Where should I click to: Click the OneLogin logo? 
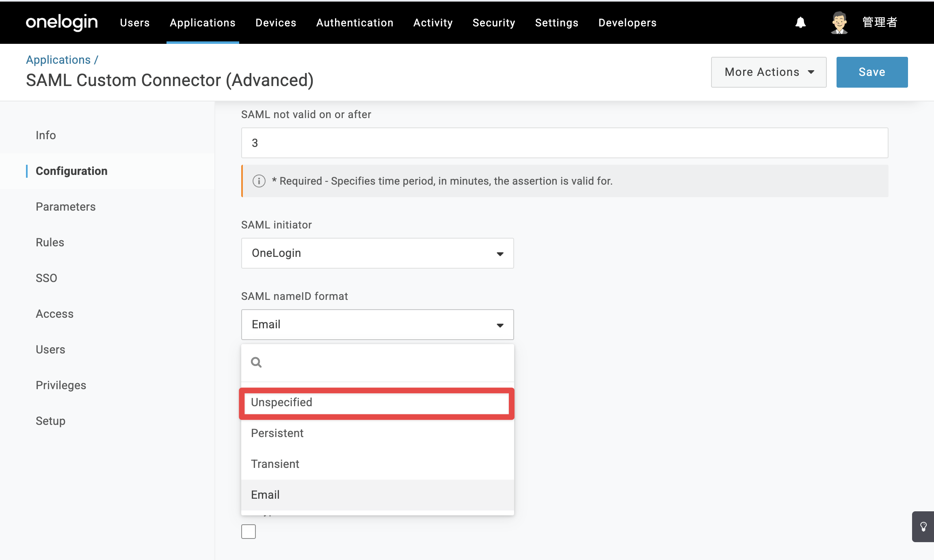click(62, 23)
